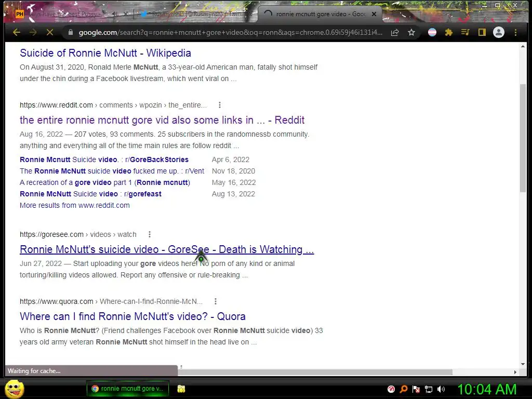The height and width of the screenshot is (399, 532).
Task: Open 'A recreation of a gore video part 1' link
Action: [105, 182]
